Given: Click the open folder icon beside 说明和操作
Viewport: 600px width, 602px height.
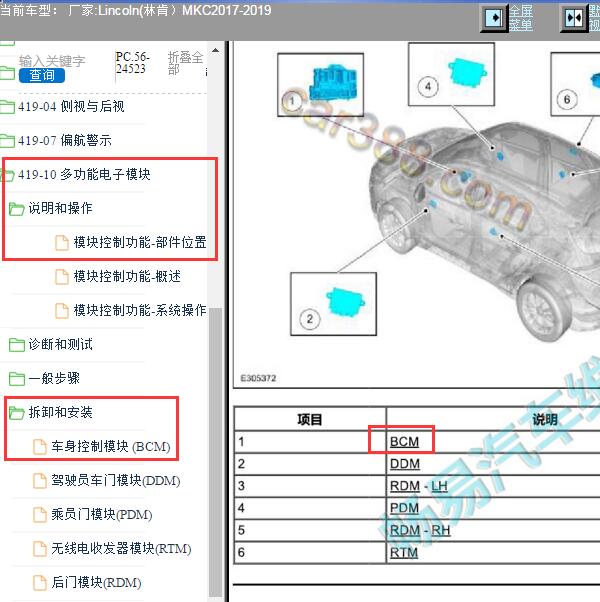Looking at the screenshot, I should point(17,209).
